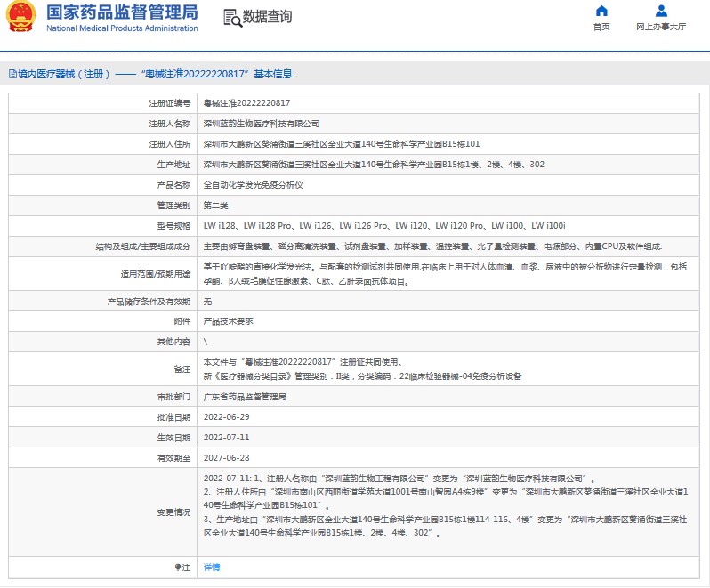The image size is (710, 588).
Task: Select the 变更情况 change history text
Action: click(x=446, y=505)
